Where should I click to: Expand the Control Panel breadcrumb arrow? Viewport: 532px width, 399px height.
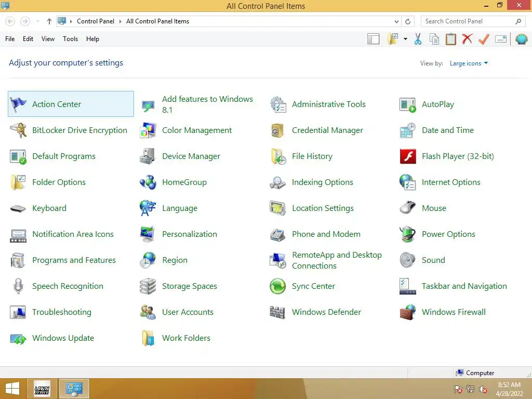coord(120,21)
